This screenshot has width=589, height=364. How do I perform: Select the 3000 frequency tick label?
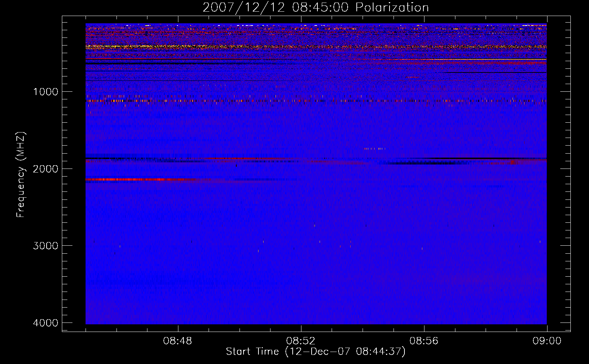pyautogui.click(x=46, y=246)
